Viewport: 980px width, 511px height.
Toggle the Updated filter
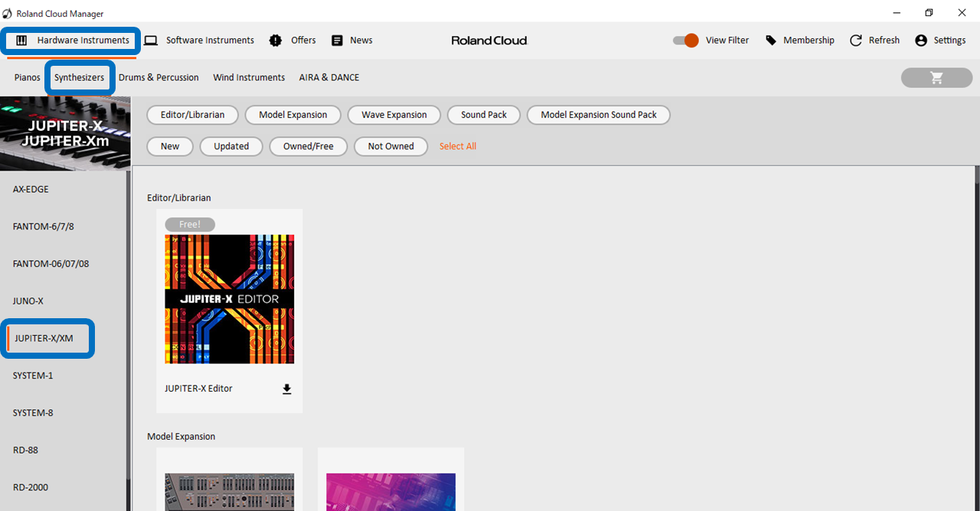[x=231, y=146]
